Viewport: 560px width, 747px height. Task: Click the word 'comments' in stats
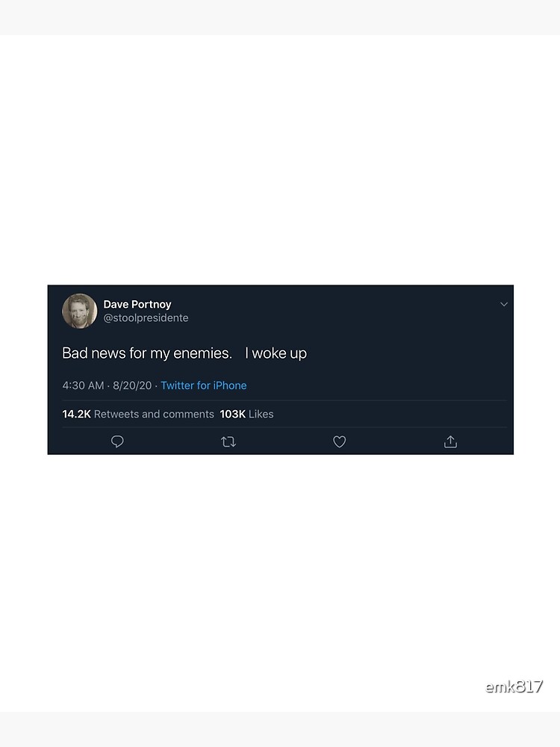click(x=188, y=414)
